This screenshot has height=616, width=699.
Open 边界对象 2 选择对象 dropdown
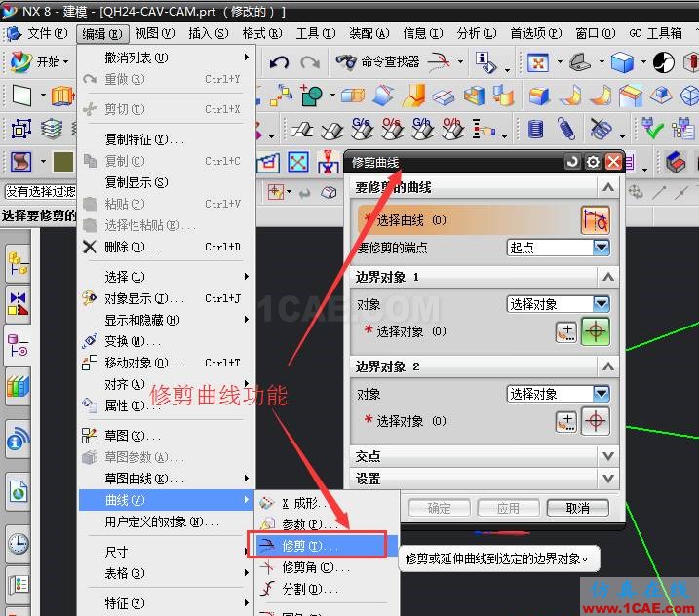559,394
